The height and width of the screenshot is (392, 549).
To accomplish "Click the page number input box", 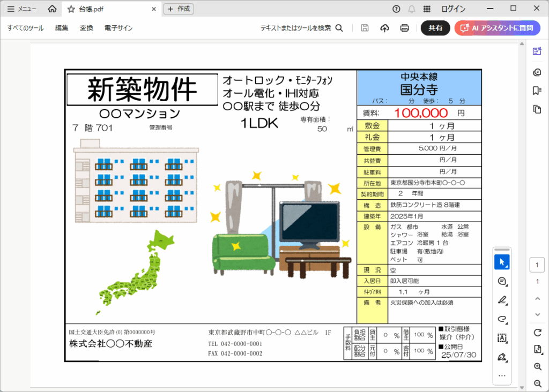I will (x=537, y=265).
